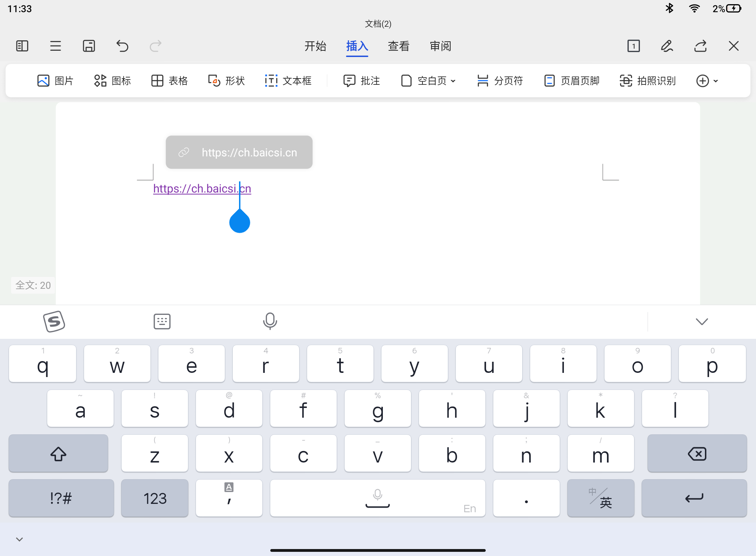
Task: Open the pen annotation mode icon
Action: (667, 46)
